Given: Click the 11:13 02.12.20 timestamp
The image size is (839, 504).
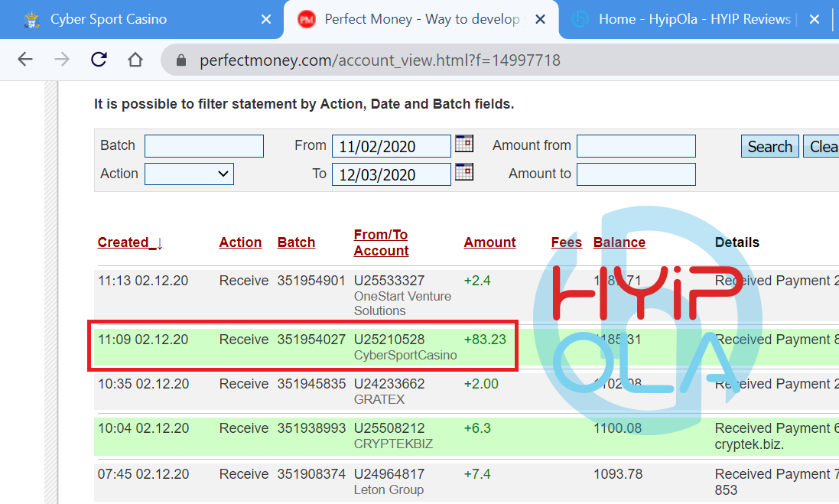Looking at the screenshot, I should pyautogui.click(x=143, y=281).
